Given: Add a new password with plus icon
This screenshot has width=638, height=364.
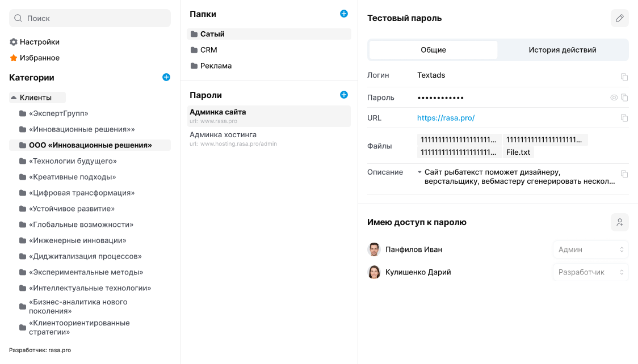Looking at the screenshot, I should (x=343, y=95).
